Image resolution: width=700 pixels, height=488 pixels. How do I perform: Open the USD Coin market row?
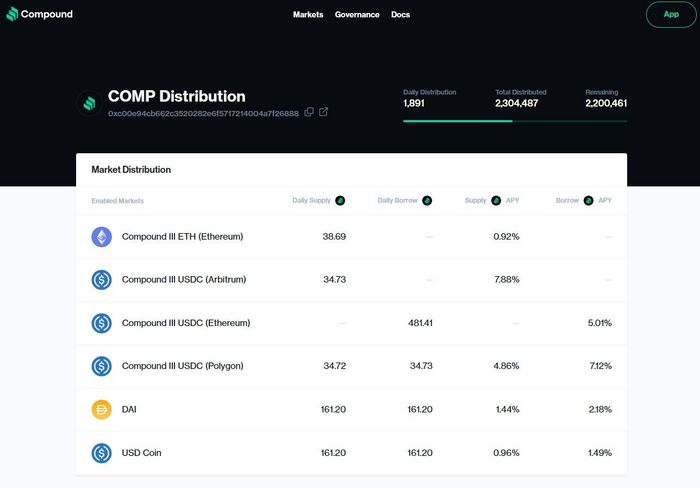[351, 453]
